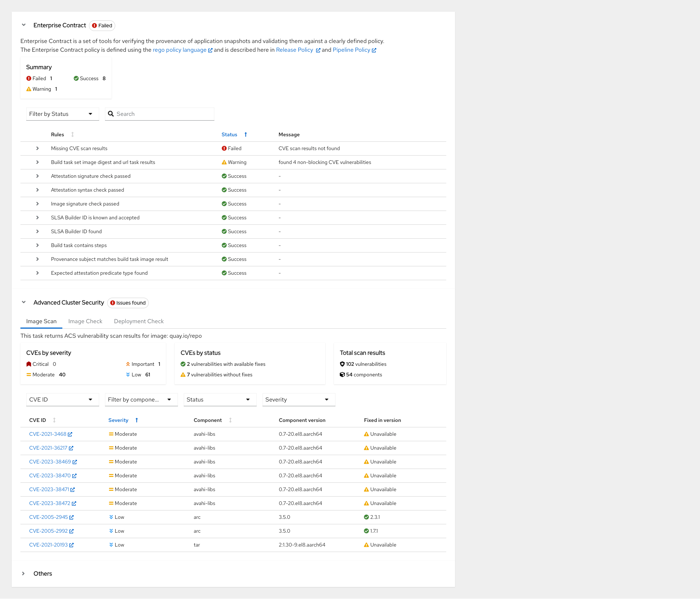Click the shield icon beside 102 vulnerabilities
The height and width of the screenshot is (599, 700).
click(x=342, y=364)
